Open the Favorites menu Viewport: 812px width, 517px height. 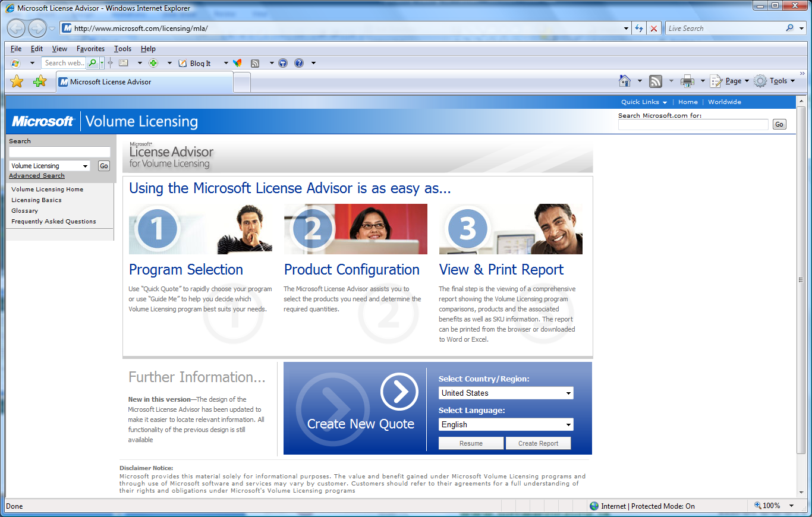coord(90,49)
